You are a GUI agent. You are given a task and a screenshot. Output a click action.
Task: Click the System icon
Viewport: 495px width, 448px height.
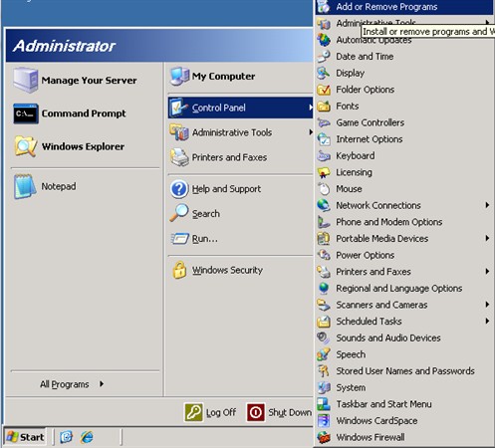(x=324, y=387)
